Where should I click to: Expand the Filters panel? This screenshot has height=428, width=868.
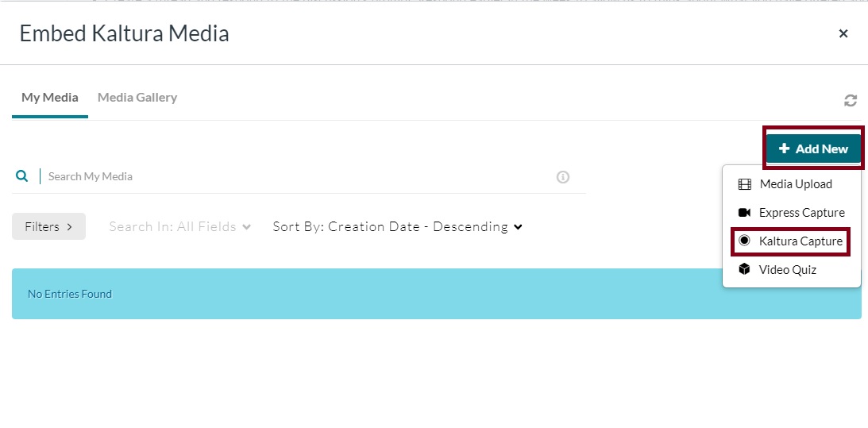pos(48,226)
